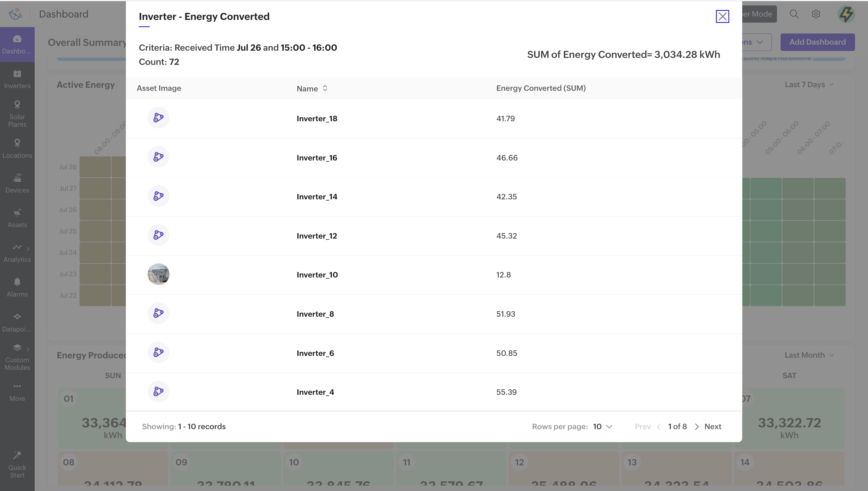Screen dimensions: 868x491
Task: Sort the table by Name column
Action: (x=325, y=88)
